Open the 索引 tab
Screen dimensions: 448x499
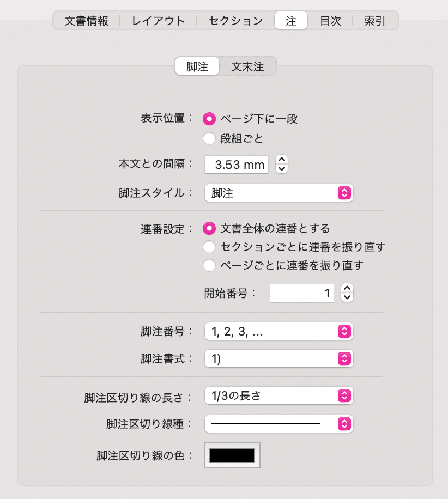pyautogui.click(x=374, y=20)
